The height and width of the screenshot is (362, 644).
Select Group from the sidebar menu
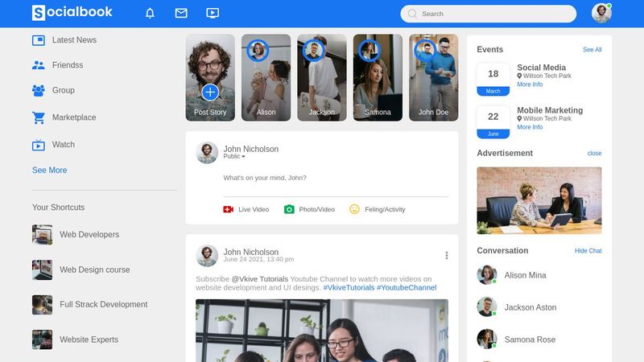(x=63, y=91)
